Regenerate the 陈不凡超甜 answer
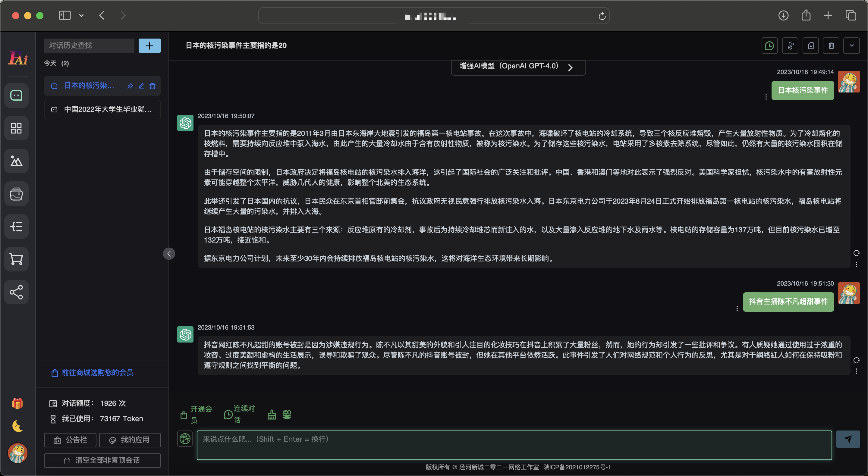 tap(856, 360)
